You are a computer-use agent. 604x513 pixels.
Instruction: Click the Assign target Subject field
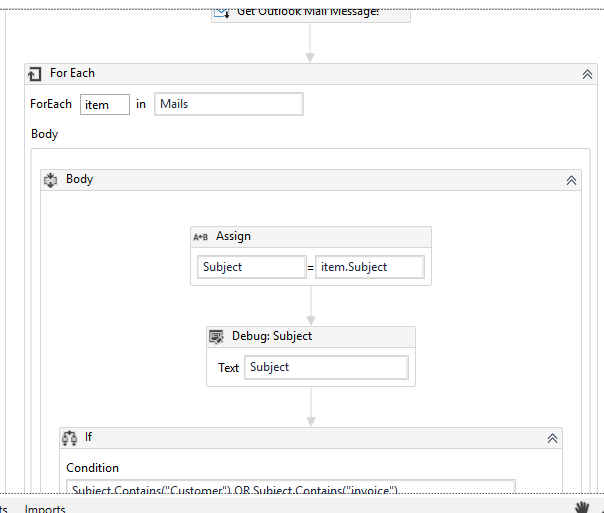(251, 267)
